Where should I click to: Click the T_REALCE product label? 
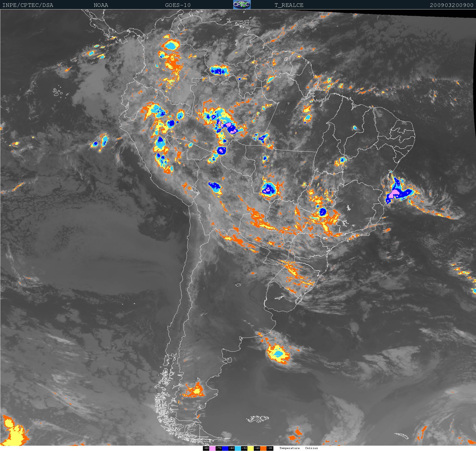point(289,5)
